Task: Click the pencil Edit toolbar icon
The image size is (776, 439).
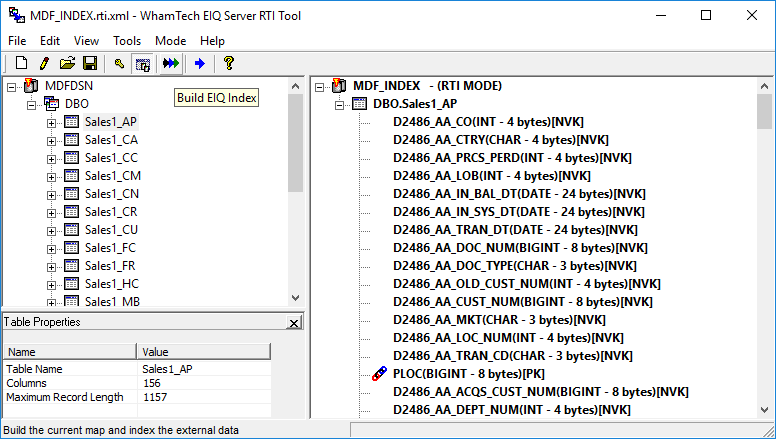Action: pyautogui.click(x=44, y=63)
